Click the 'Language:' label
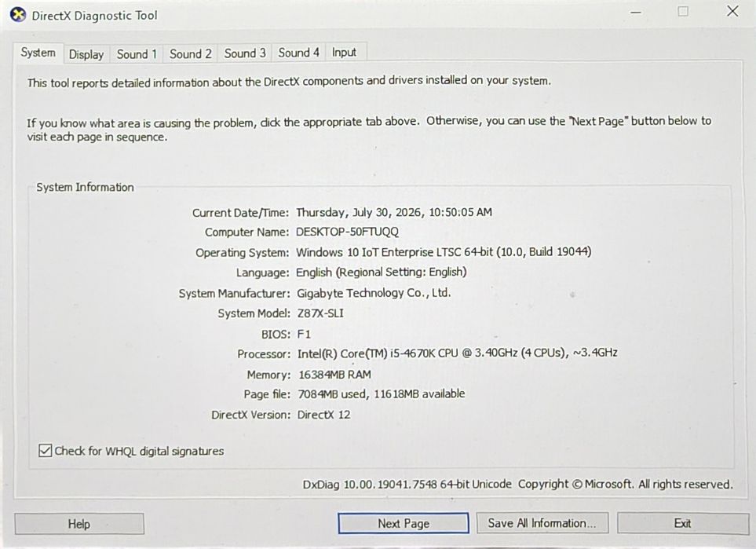Screen dimensions: 756x549 coord(262,273)
